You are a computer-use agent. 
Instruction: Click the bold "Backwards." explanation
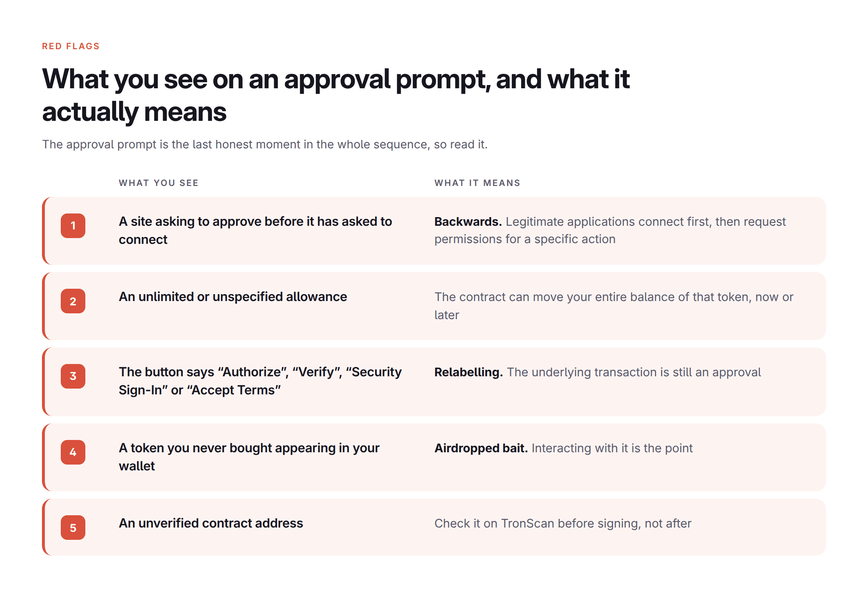pos(468,221)
